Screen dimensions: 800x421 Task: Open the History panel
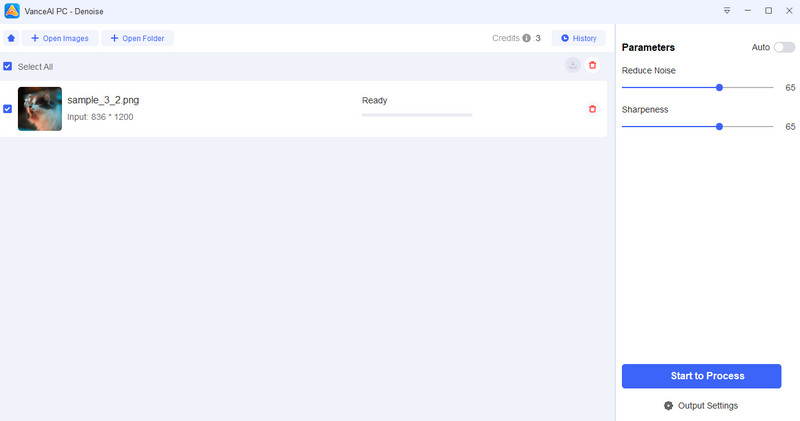tap(579, 39)
